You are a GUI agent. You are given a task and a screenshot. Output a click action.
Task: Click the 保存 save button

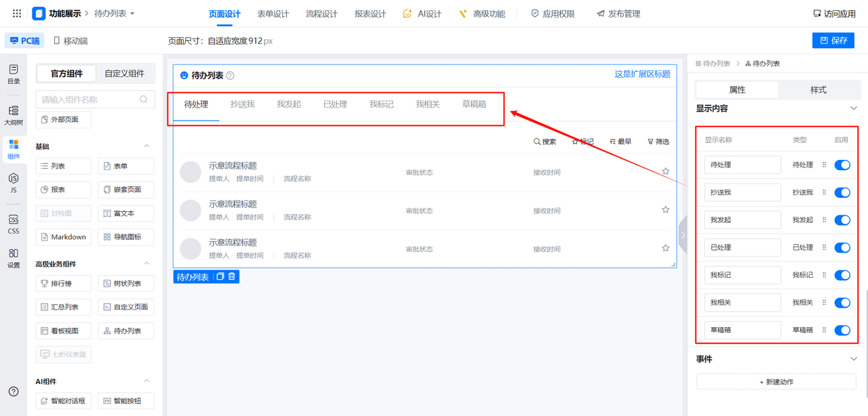pyautogui.click(x=833, y=41)
